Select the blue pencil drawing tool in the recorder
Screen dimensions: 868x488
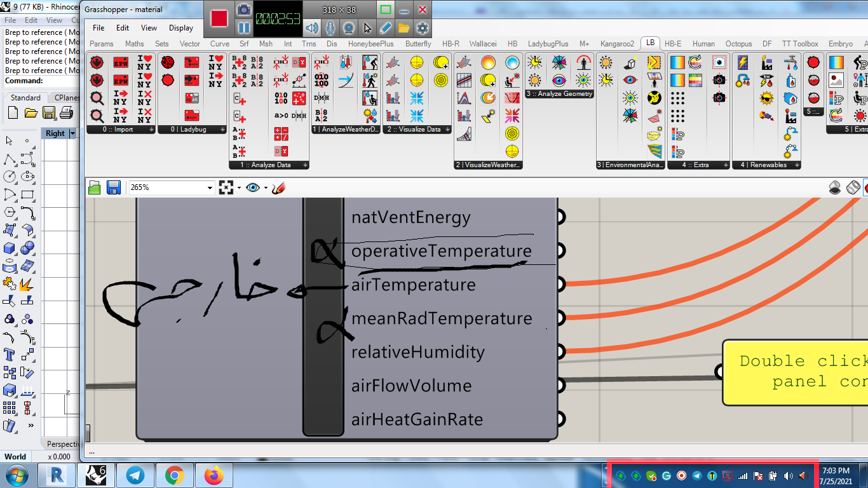click(385, 28)
